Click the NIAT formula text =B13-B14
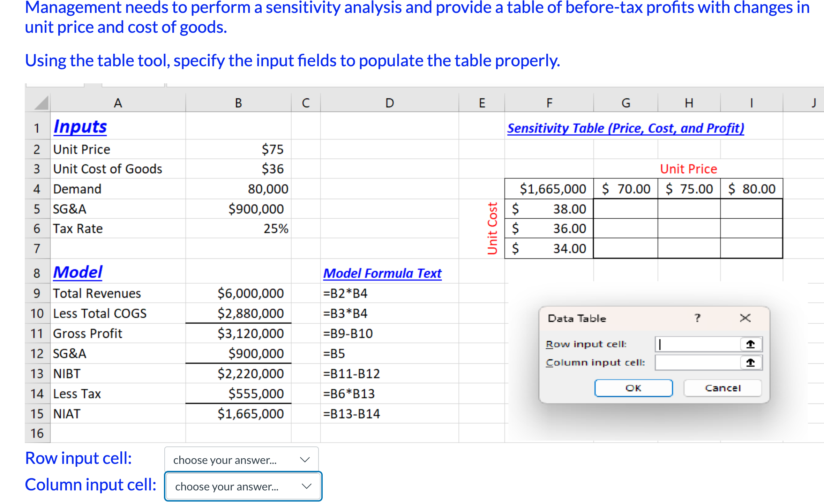 point(352,414)
